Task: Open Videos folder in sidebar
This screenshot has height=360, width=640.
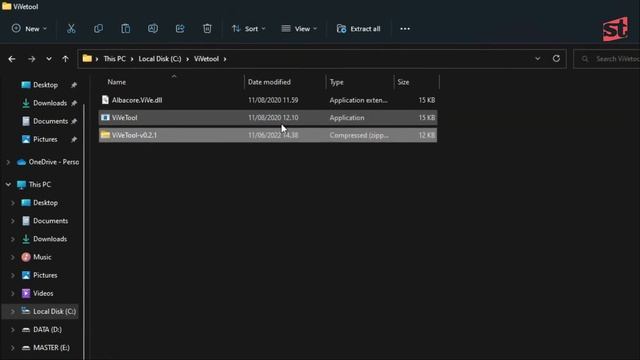Action: coord(43,293)
